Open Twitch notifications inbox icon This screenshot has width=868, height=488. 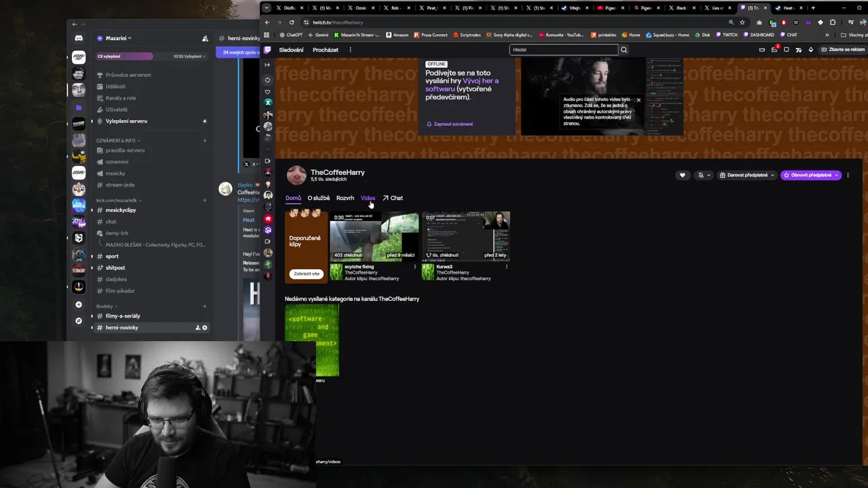click(x=774, y=49)
